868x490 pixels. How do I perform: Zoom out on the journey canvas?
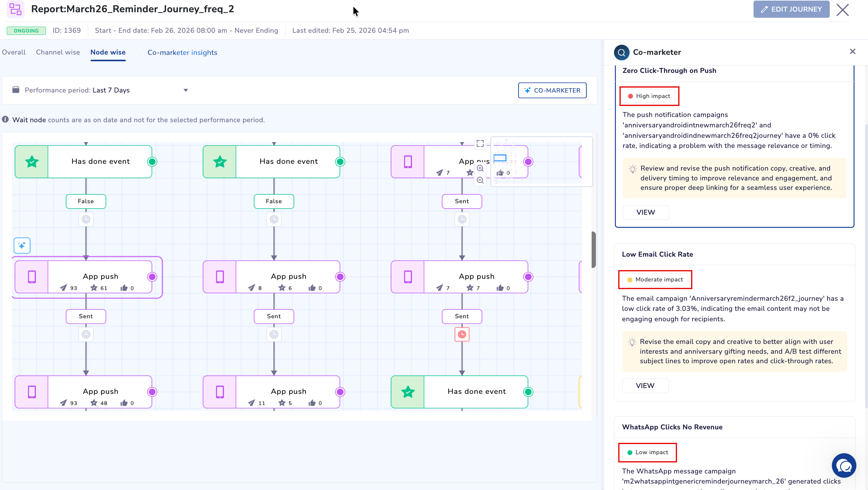click(480, 180)
